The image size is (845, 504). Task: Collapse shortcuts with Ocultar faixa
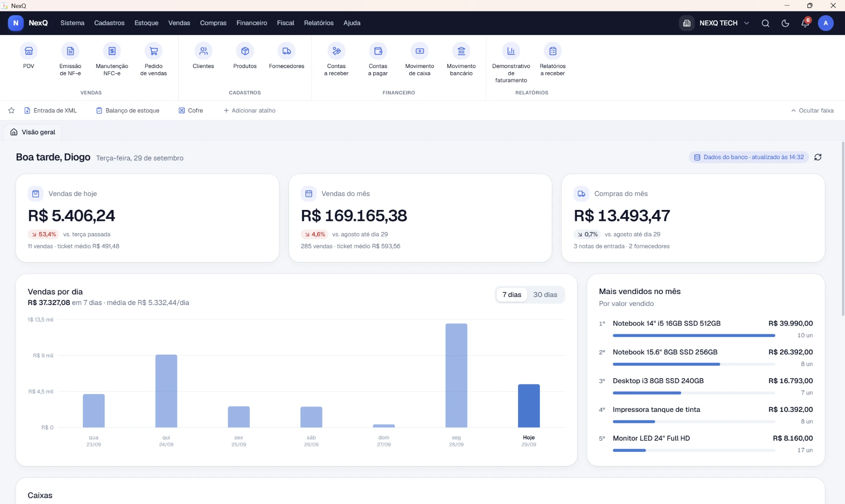point(812,111)
